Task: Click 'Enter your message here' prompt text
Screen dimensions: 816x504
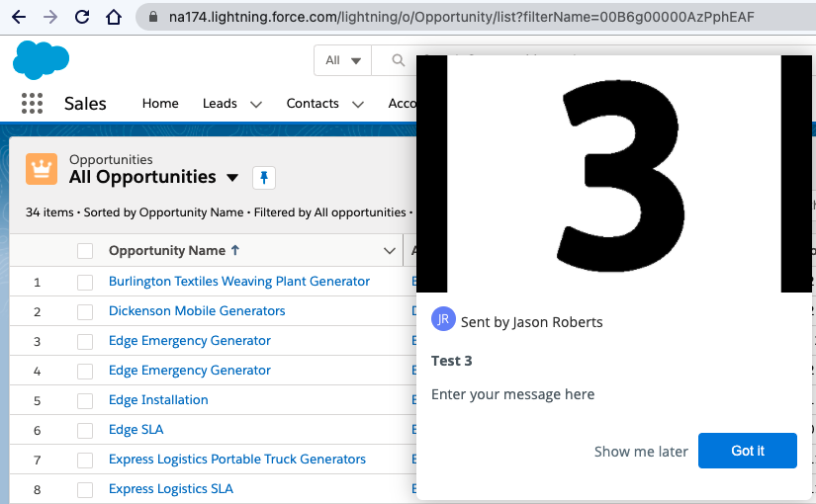Action: 512,394
